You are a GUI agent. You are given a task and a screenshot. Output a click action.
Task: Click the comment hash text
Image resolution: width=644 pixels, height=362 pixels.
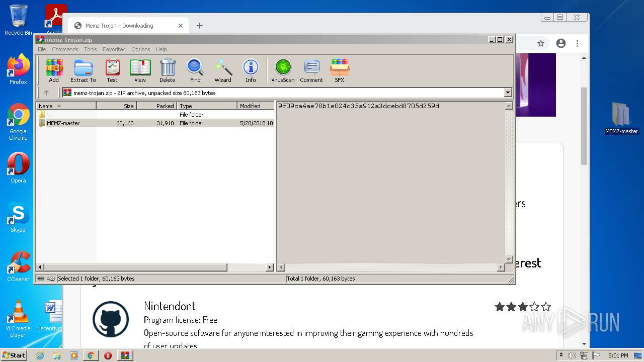359,106
